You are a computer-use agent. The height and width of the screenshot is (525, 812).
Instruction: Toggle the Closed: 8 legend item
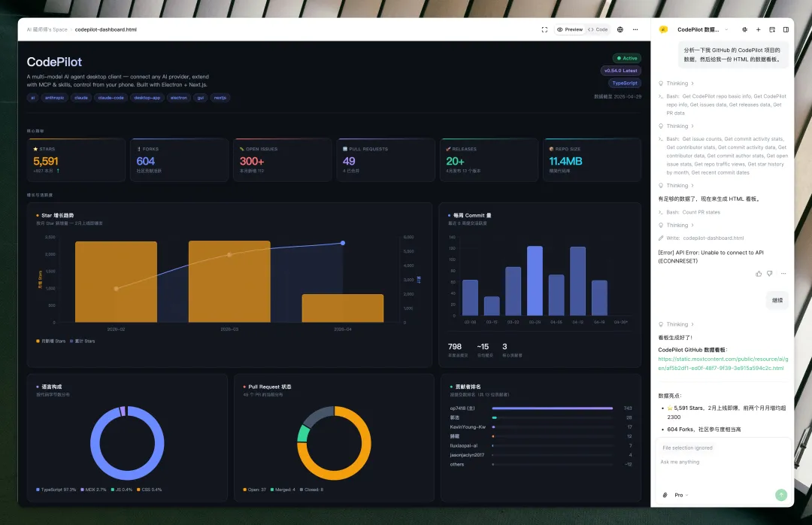tap(311, 490)
